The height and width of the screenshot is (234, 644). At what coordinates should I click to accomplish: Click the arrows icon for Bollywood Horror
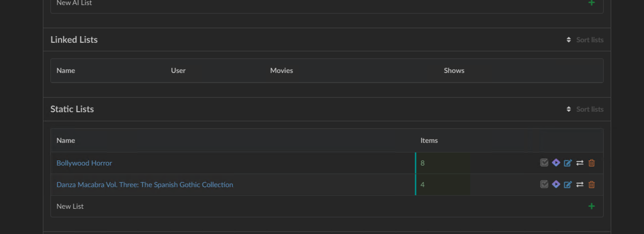580,163
